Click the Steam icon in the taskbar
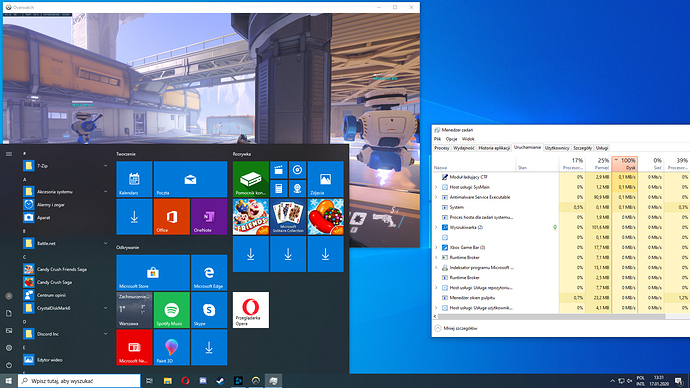The width and height of the screenshot is (690, 388). [220, 381]
